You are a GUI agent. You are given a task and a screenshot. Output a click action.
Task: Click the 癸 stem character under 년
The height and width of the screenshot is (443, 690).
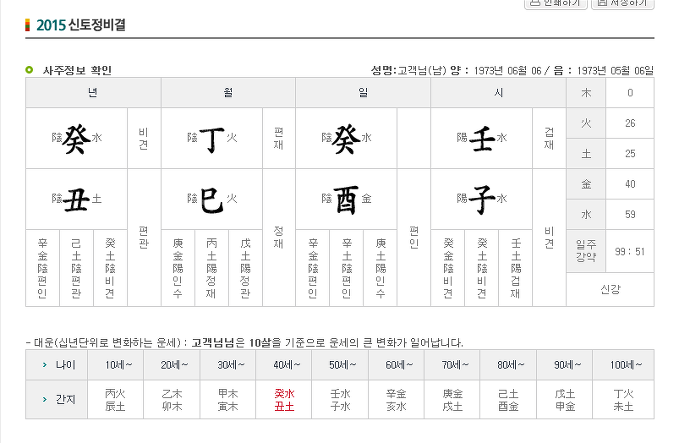pos(76,139)
